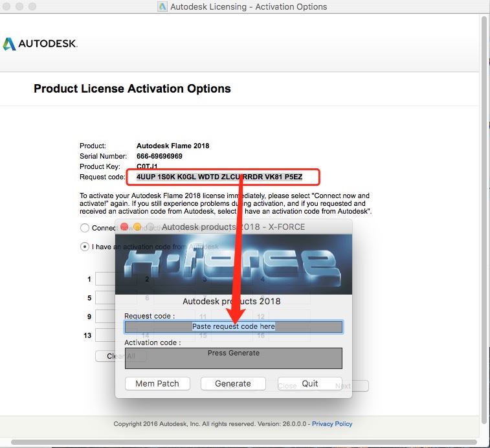Viewport: 490px width, 448px height.
Task: Click the Paste request code here field
Action: point(234,327)
